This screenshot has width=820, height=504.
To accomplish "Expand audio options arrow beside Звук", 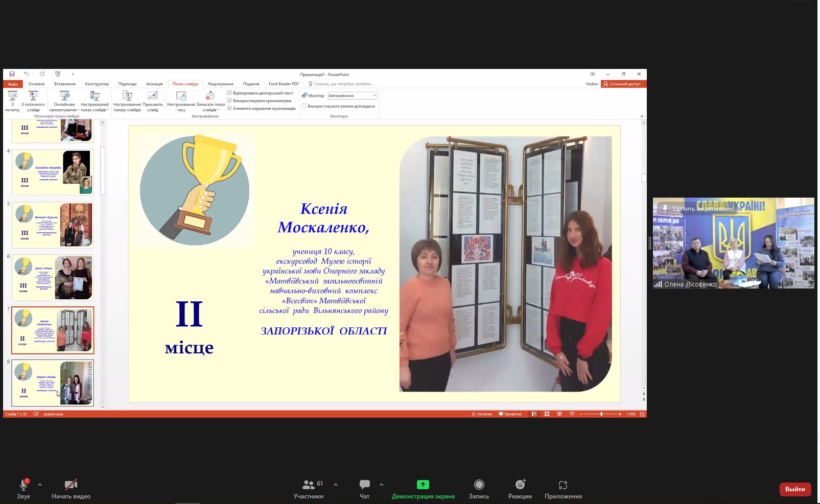I will tap(40, 485).
